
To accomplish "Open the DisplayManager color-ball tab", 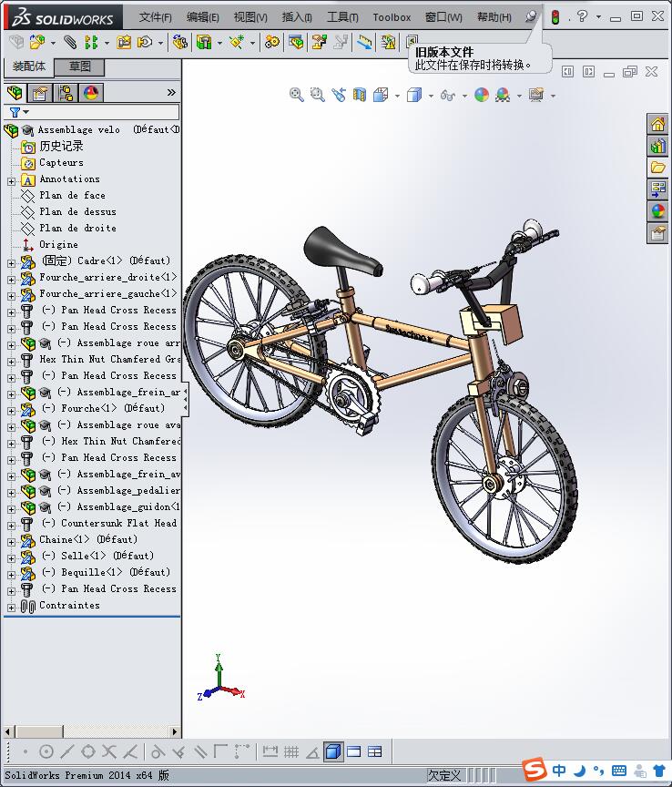I will click(x=91, y=93).
